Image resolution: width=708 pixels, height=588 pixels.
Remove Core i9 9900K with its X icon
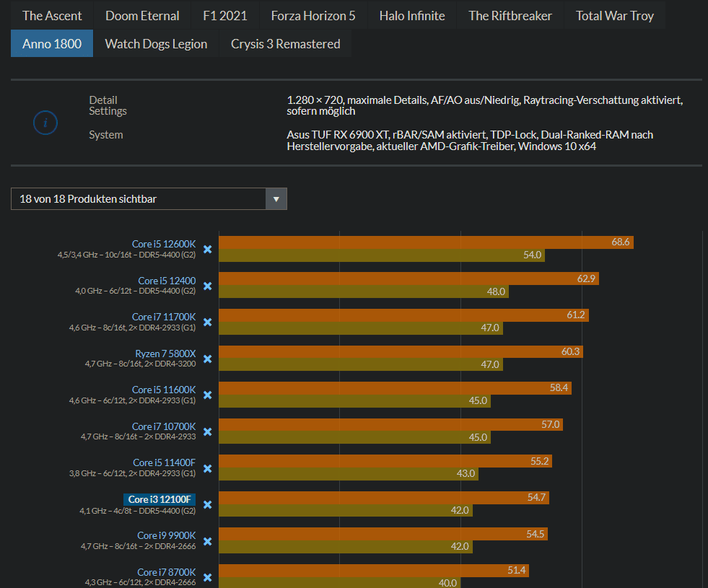[208, 541]
